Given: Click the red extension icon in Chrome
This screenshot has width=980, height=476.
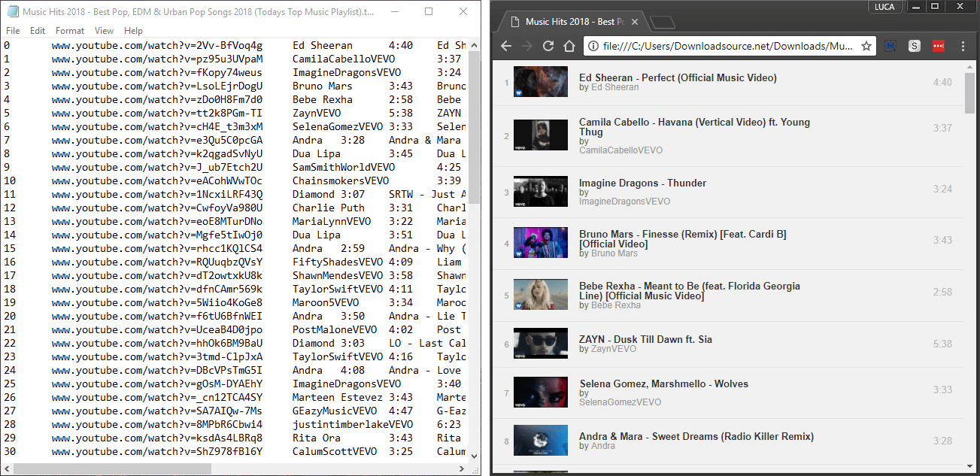Looking at the screenshot, I should pyautogui.click(x=938, y=46).
